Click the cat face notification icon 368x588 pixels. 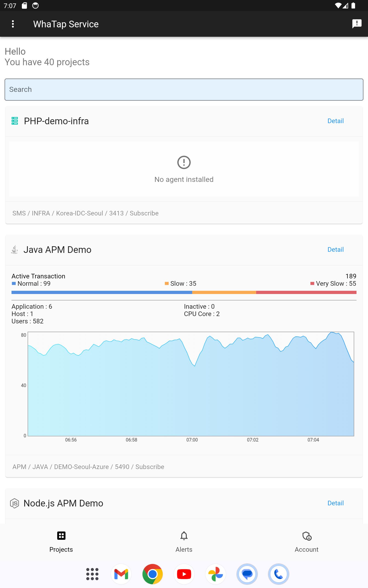(x=35, y=6)
